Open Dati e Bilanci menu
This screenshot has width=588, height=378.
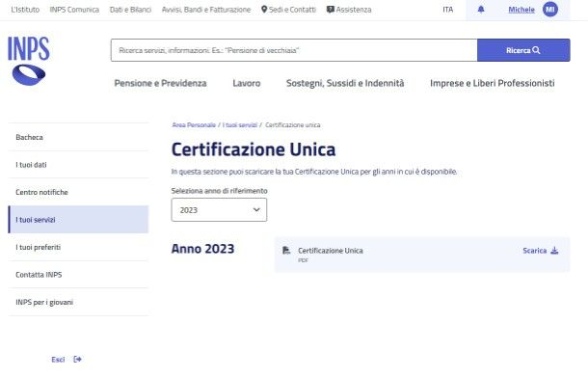130,10
